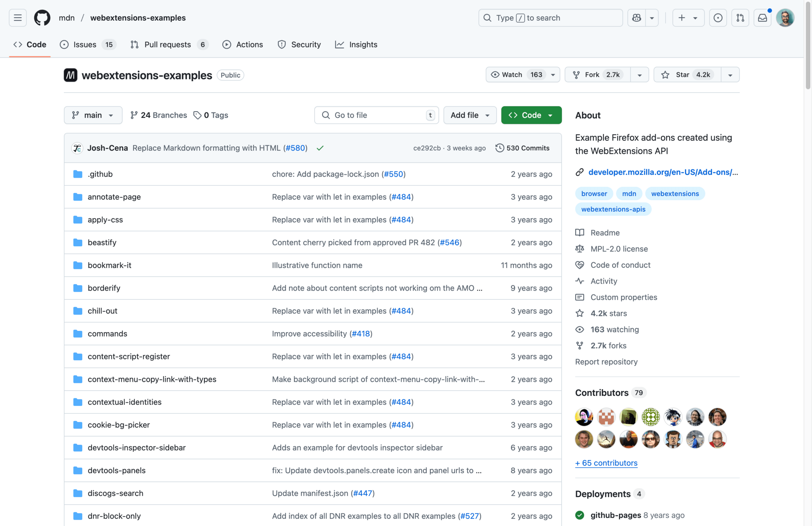The height and width of the screenshot is (526, 812).
Task: Open the bookmark-it folder
Action: pos(109,265)
